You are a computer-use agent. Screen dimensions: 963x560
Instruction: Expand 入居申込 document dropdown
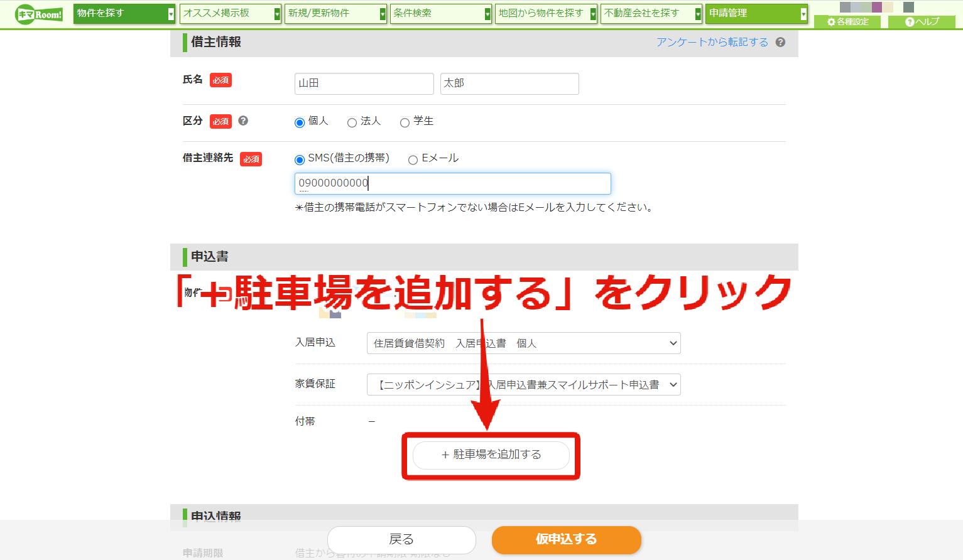tap(523, 343)
